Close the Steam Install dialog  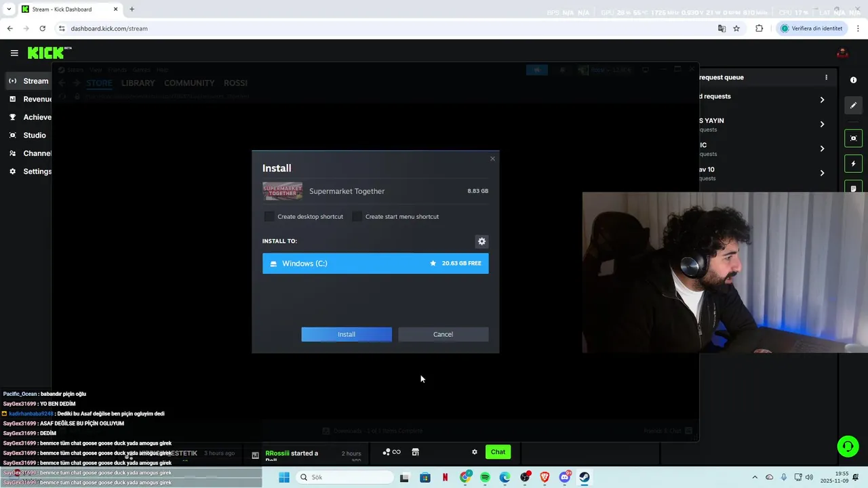(492, 159)
